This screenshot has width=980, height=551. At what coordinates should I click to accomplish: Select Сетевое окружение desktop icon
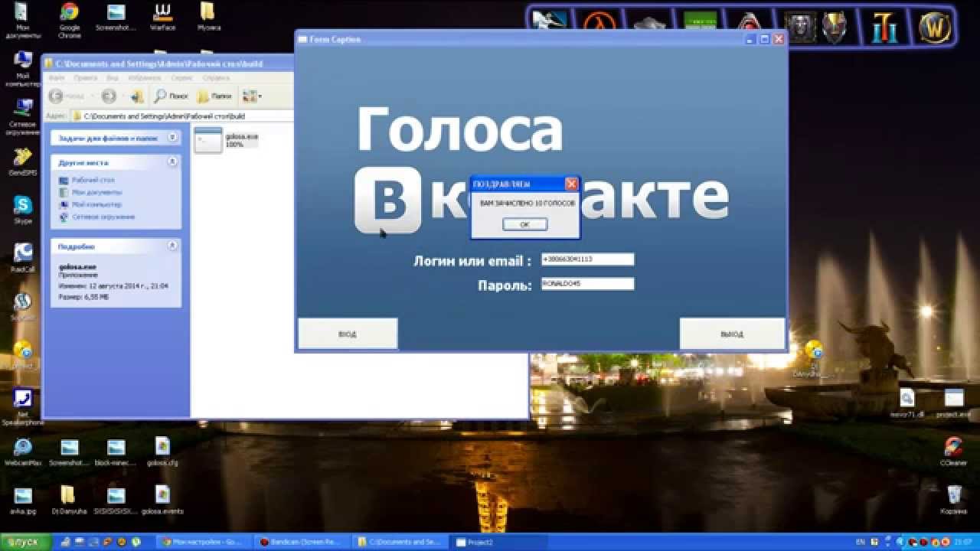22,116
